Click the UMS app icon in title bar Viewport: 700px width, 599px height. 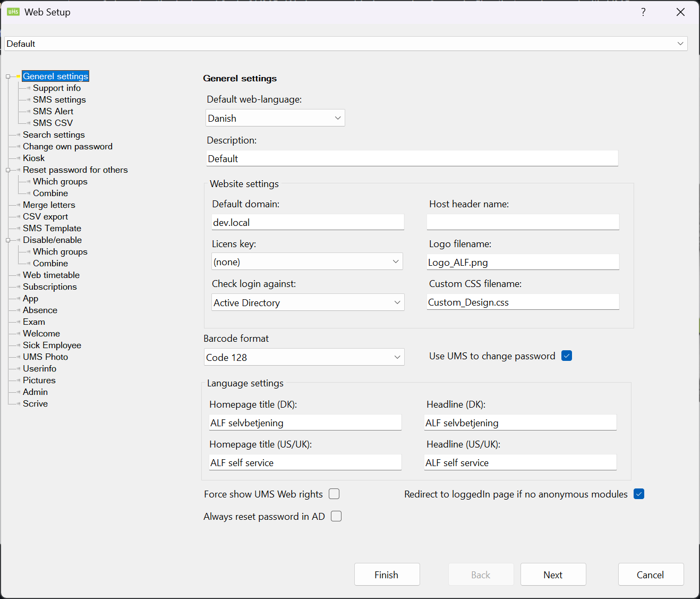pos(13,12)
